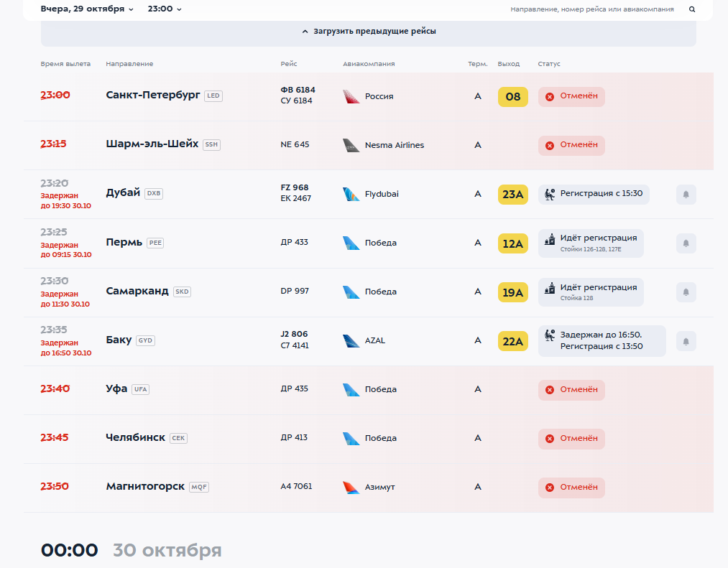The height and width of the screenshot is (568, 728).
Task: Toggle notification bell for Samarkand flight DP 997
Action: coord(686,292)
